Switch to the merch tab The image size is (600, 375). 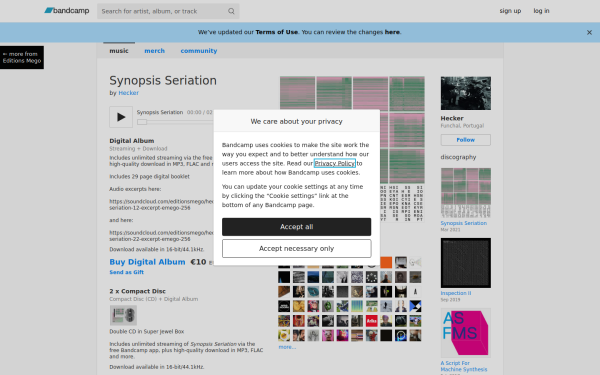click(155, 51)
